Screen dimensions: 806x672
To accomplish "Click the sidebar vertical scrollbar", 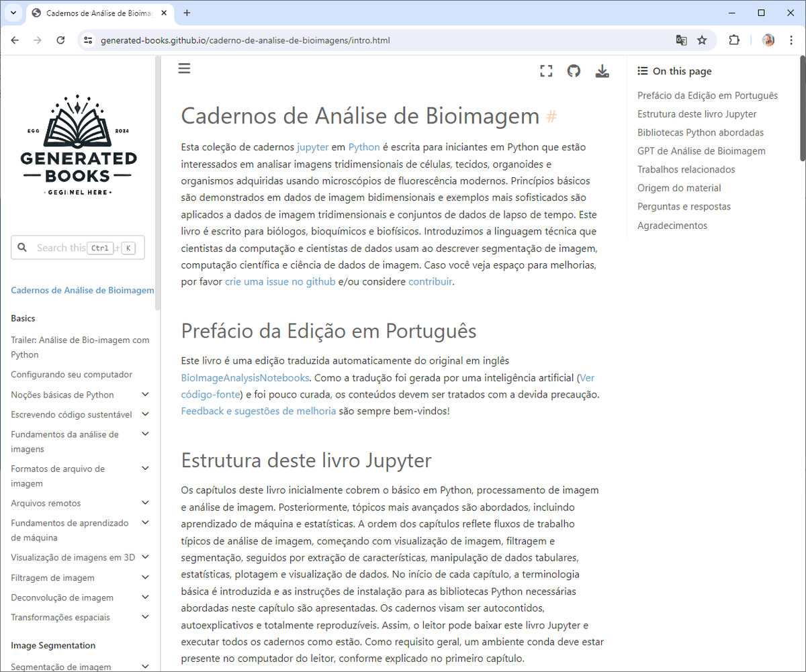I will click(x=158, y=183).
